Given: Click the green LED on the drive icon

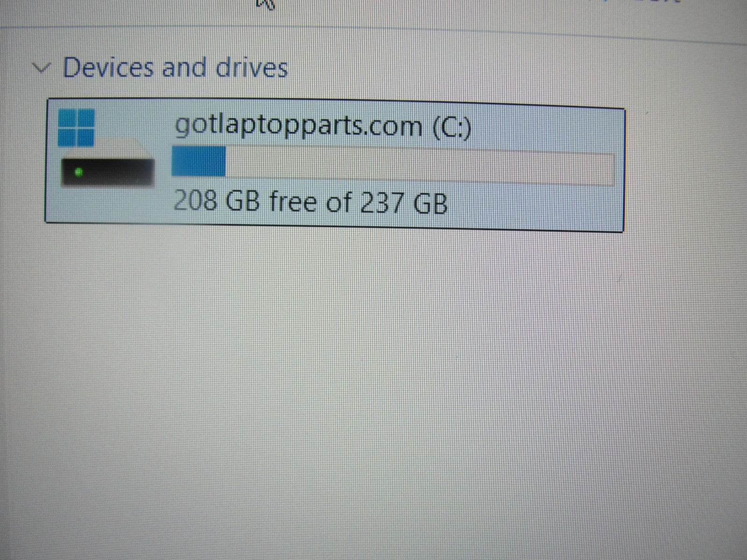Looking at the screenshot, I should (x=79, y=172).
